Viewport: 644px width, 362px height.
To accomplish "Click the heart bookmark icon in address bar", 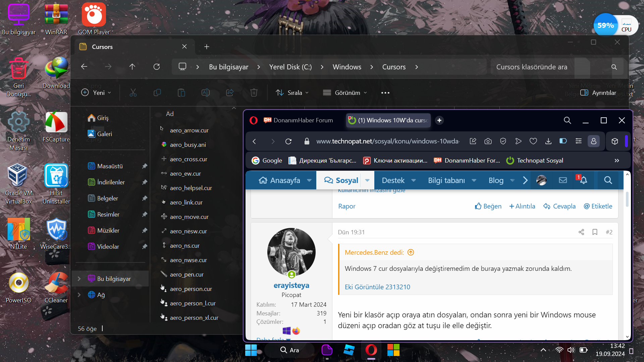I will (533, 141).
